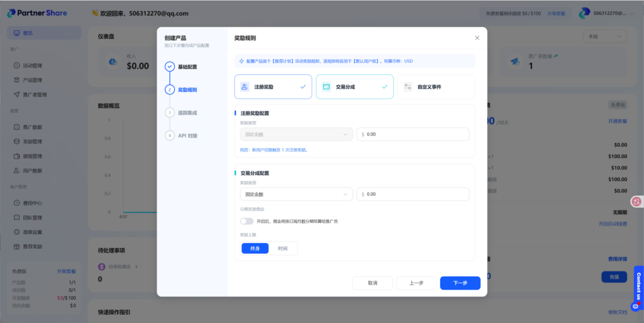Open 交易分成 奖励类型 固定金额 dropdown
The image size is (644, 323).
click(x=296, y=195)
